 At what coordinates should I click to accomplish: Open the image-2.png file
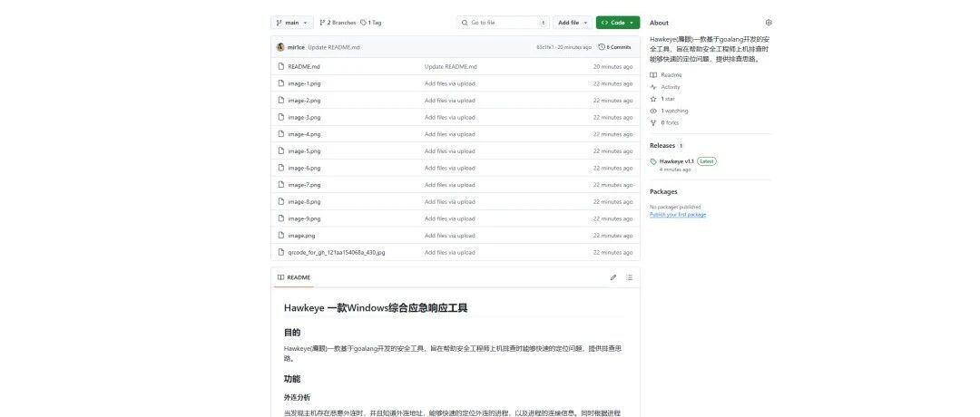(x=304, y=101)
